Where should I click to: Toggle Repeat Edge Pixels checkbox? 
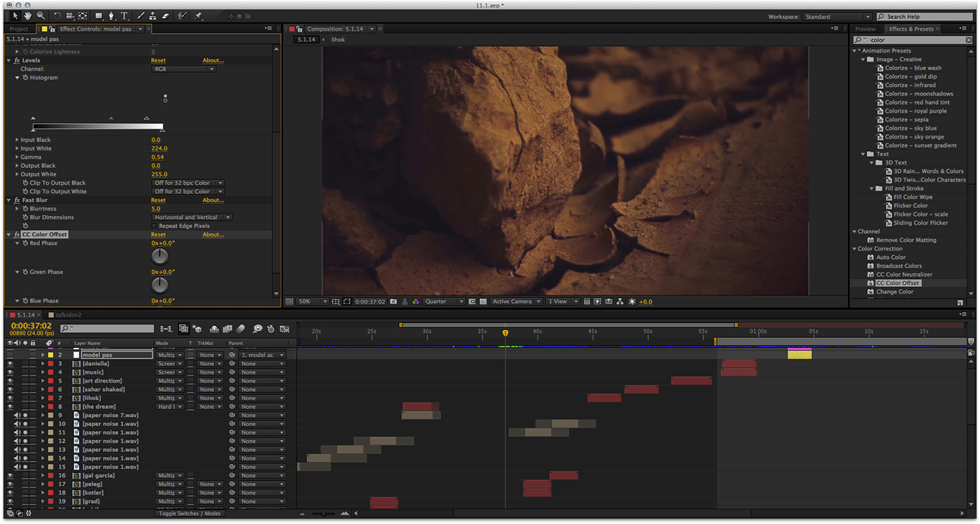(155, 226)
